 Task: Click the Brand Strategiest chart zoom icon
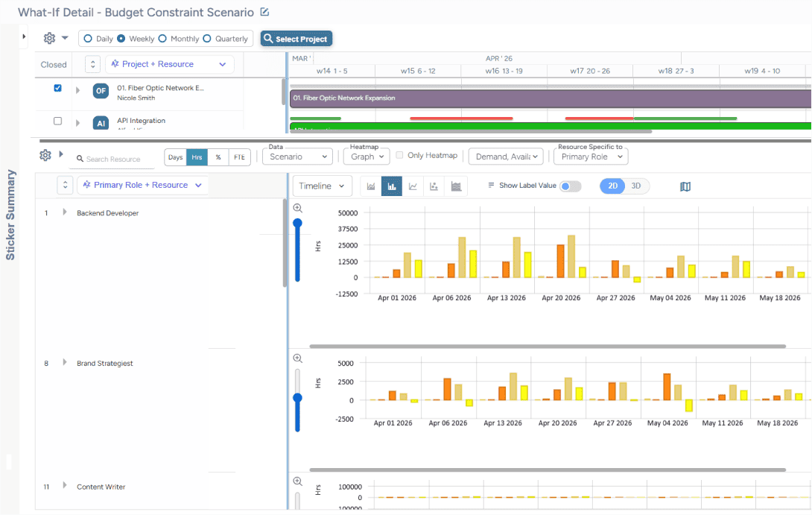click(x=298, y=358)
